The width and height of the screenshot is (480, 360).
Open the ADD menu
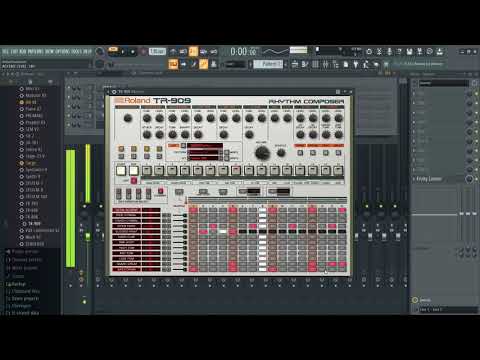pos(22,52)
